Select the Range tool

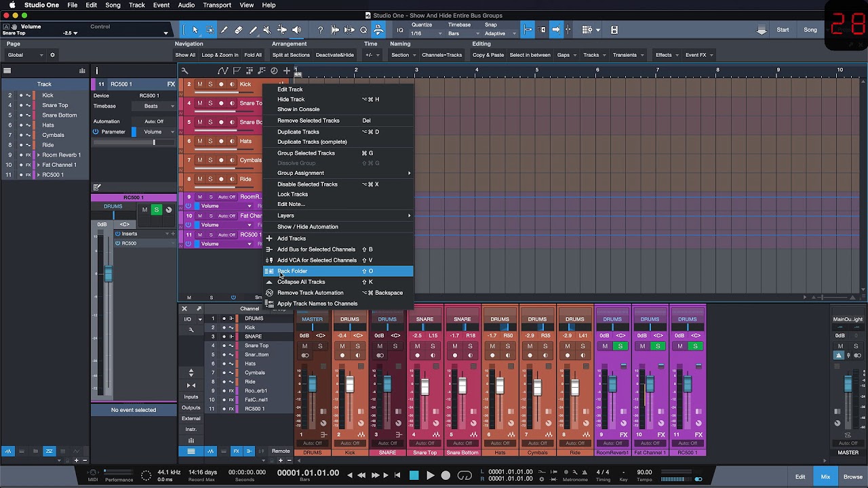coord(210,30)
